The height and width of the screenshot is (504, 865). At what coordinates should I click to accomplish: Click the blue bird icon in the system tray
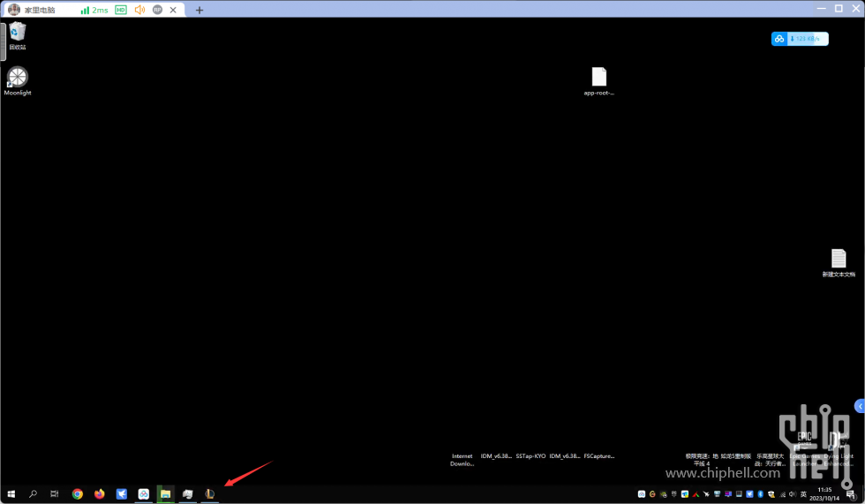click(749, 494)
